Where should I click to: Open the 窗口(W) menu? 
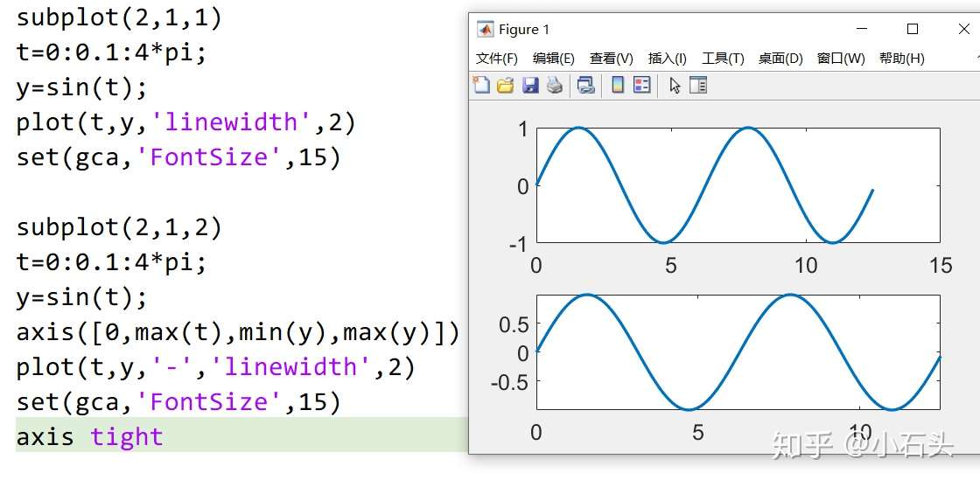tap(841, 59)
